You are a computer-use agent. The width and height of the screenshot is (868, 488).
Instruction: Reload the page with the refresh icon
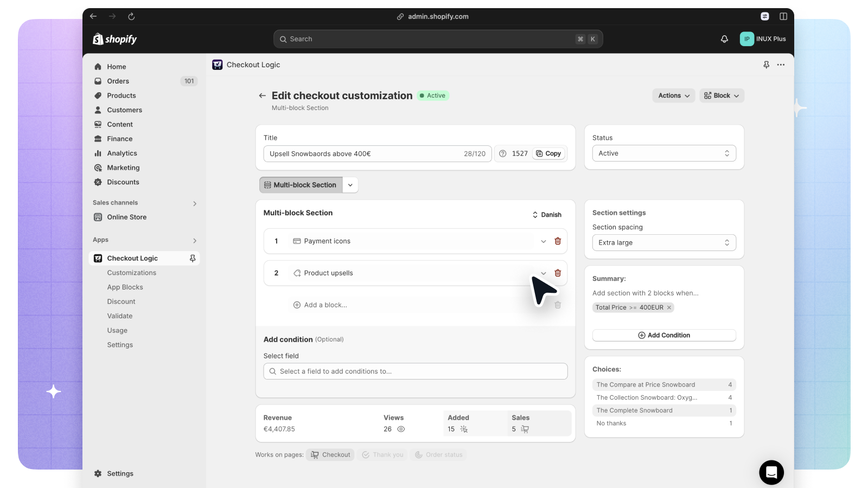[x=131, y=16]
